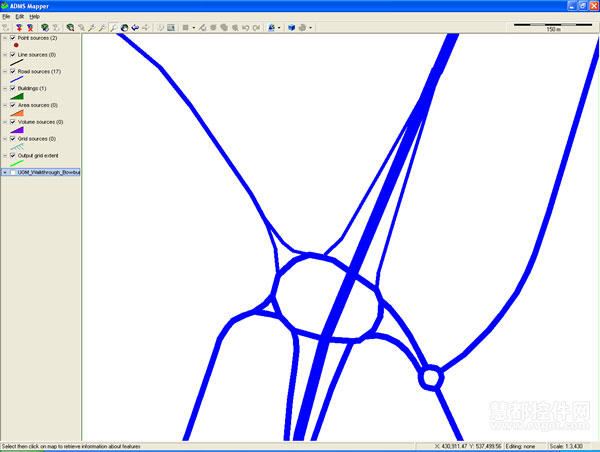Open the File menu

tap(6, 16)
